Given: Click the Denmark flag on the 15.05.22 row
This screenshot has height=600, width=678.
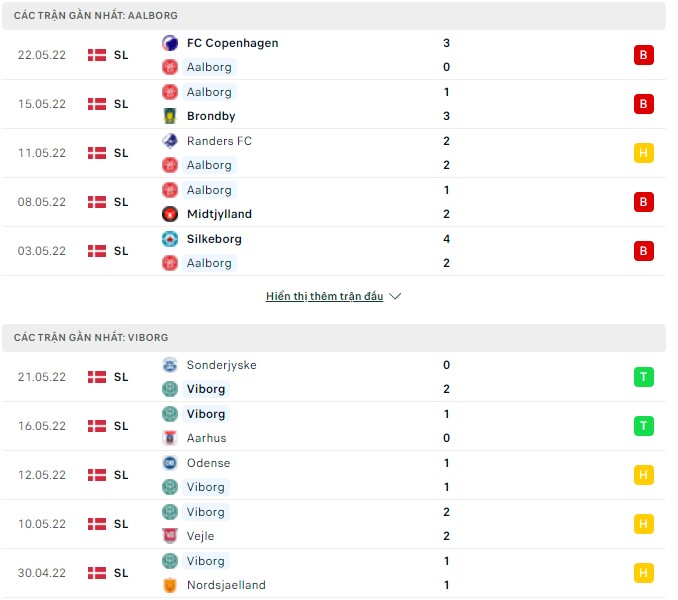Looking at the screenshot, I should [x=97, y=104].
